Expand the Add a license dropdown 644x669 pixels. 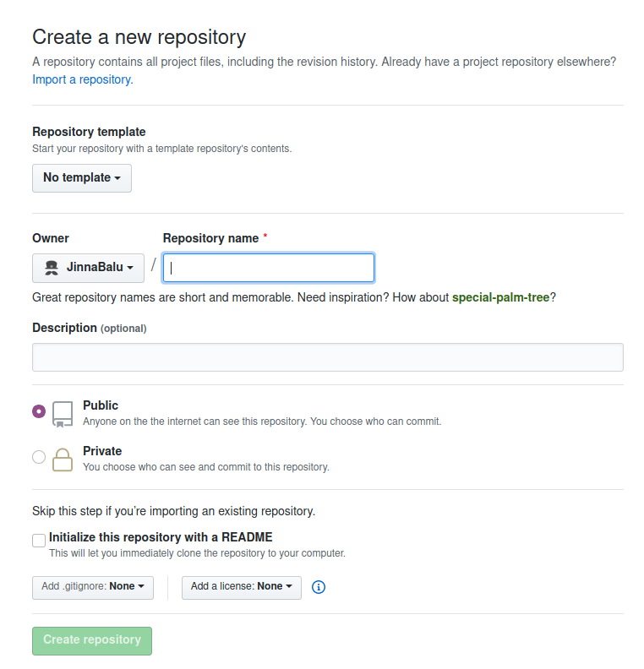242,588
